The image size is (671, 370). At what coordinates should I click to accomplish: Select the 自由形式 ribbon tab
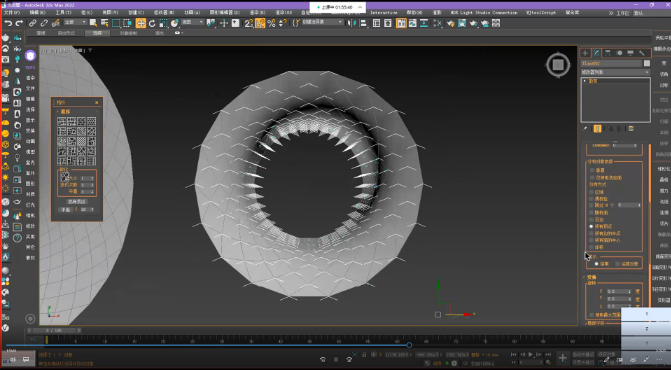(66, 33)
